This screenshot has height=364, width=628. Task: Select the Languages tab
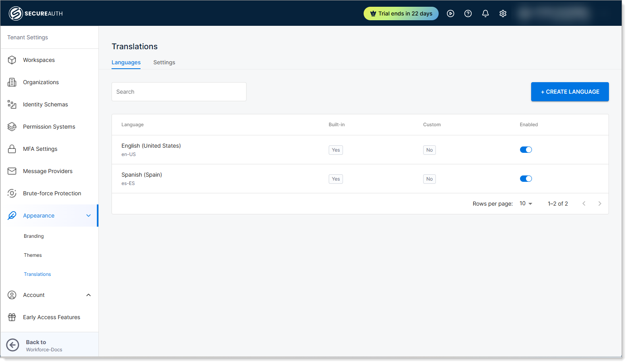pyautogui.click(x=126, y=62)
